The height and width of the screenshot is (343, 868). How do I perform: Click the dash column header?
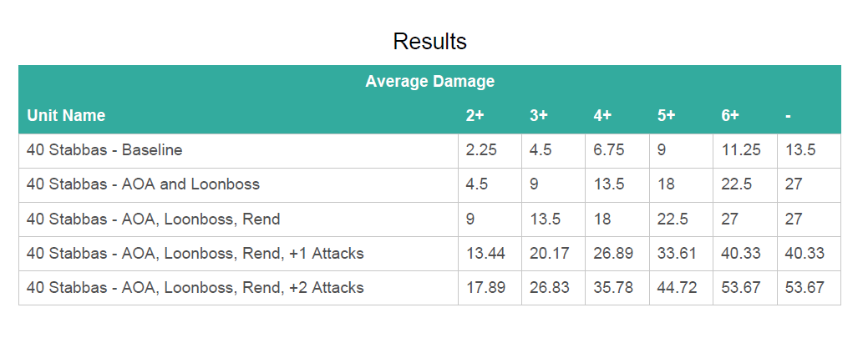coord(788,116)
